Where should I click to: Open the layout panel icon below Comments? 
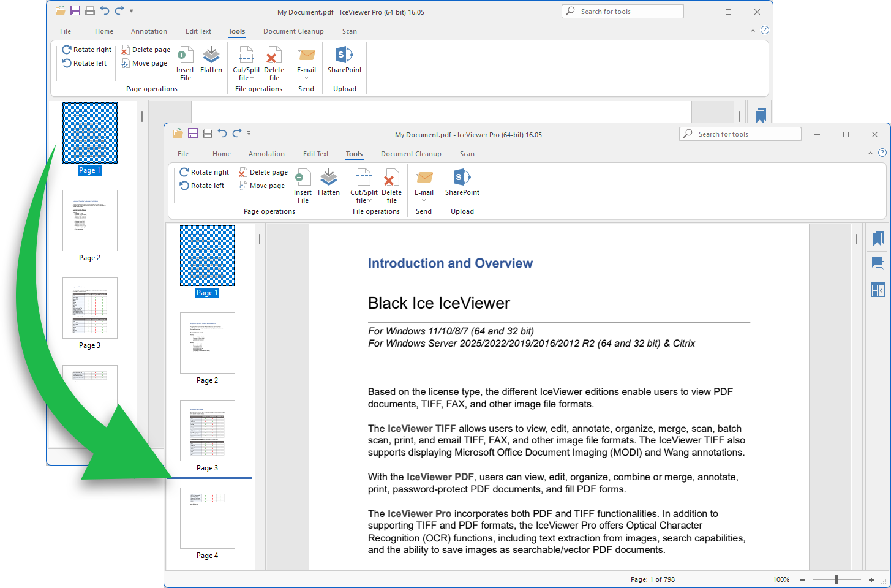pyautogui.click(x=878, y=290)
